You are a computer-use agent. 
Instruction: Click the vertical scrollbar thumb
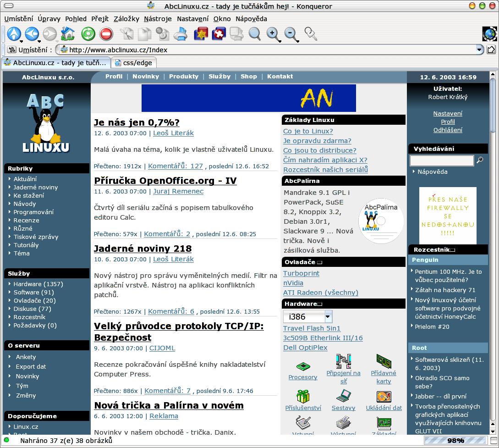[x=493, y=105]
